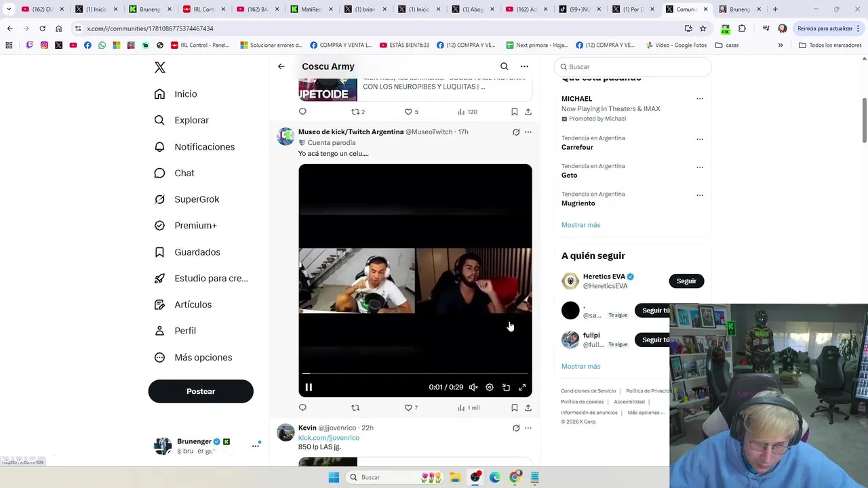
Task: Repost the Museo de kick post
Action: click(355, 407)
